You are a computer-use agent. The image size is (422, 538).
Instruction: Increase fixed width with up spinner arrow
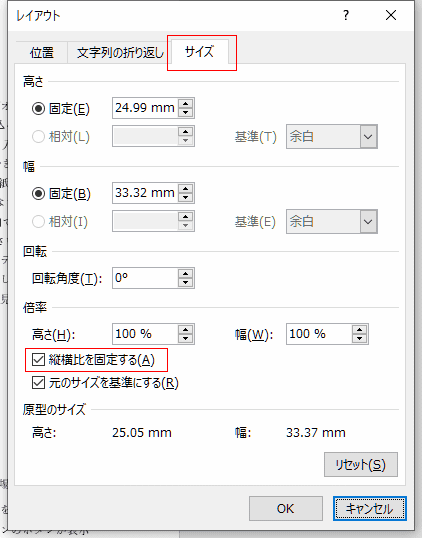coord(186,188)
